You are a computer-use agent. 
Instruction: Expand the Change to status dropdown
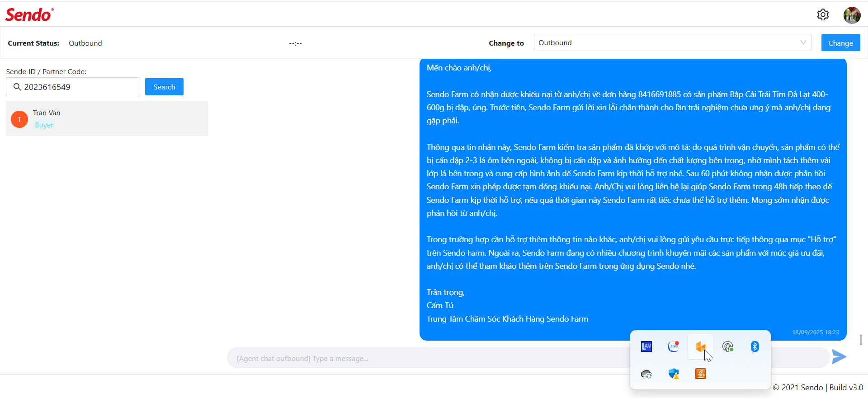pos(672,42)
